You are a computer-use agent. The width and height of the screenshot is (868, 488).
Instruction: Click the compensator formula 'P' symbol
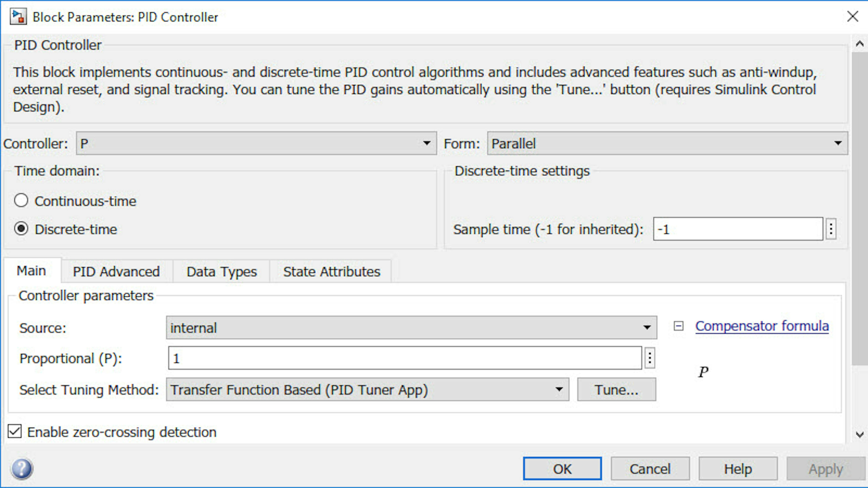(x=703, y=372)
